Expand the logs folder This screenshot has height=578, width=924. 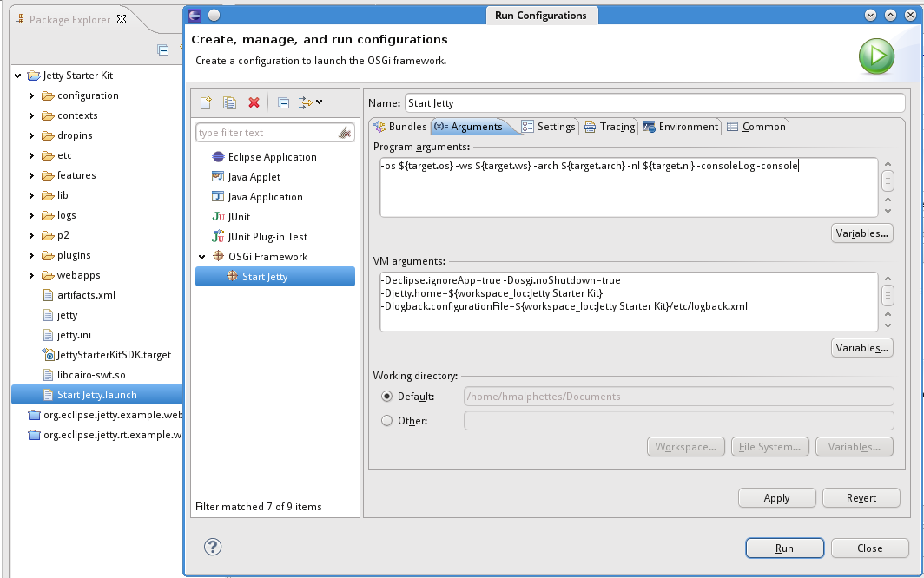(32, 215)
